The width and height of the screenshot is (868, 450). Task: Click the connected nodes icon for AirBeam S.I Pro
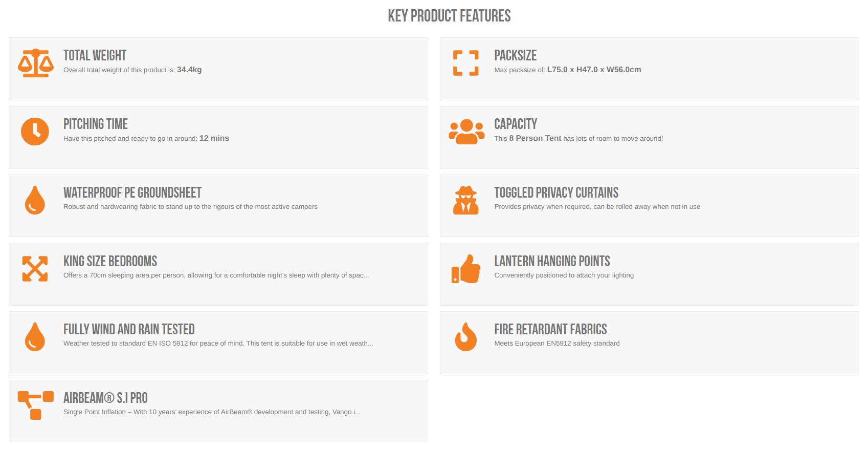(35, 405)
